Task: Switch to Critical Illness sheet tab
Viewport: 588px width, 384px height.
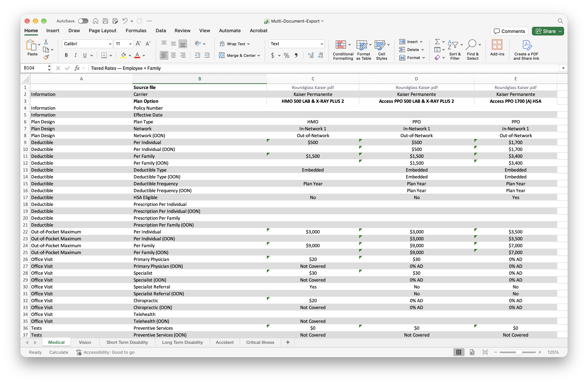Action: click(x=260, y=342)
